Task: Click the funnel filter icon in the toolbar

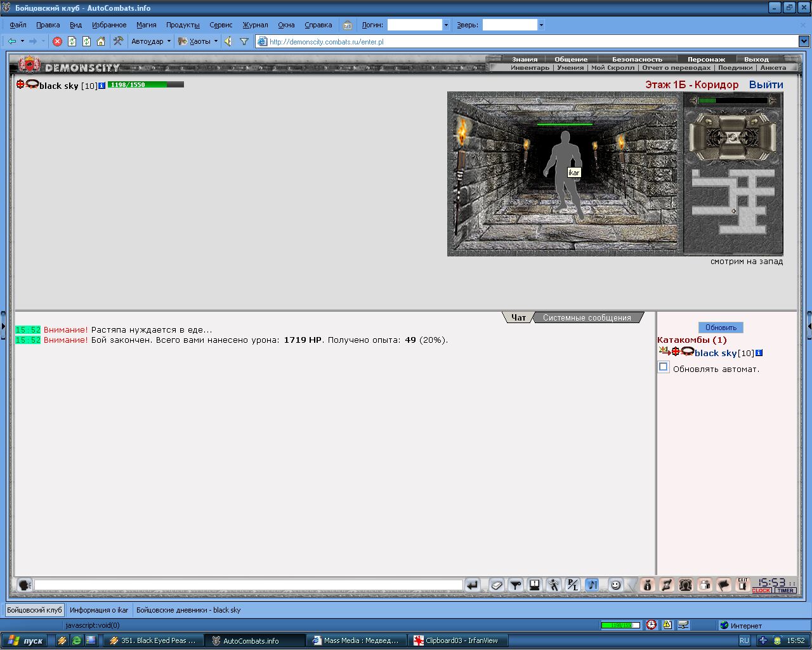Action: coord(244,41)
